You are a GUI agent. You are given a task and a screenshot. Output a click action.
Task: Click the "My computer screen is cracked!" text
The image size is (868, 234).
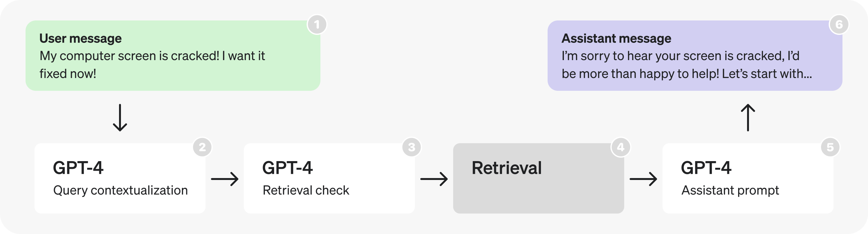pos(129,56)
